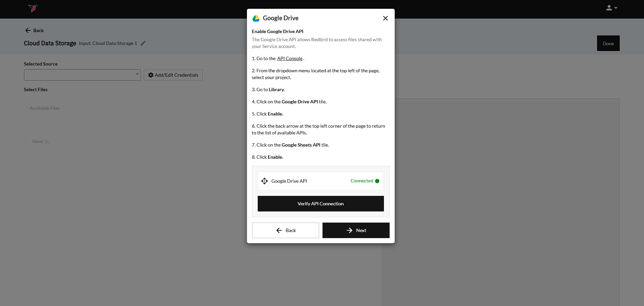
Task: Click the 'Select Files' label
Action: [x=36, y=90]
